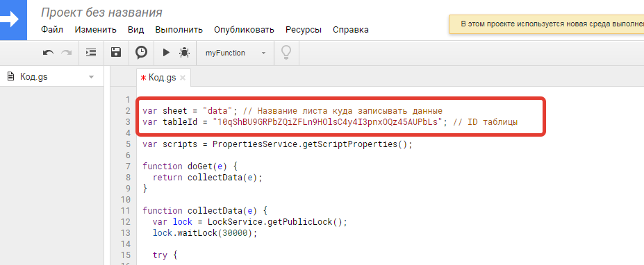Run the function with the play icon
The width and height of the screenshot is (644, 265).
point(166,53)
